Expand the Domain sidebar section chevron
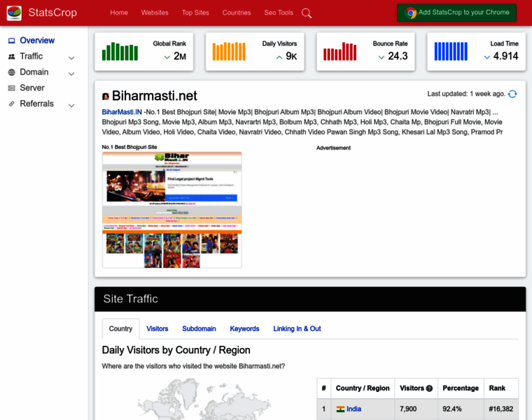Screen dimensions: 532x420 (x=71, y=73)
